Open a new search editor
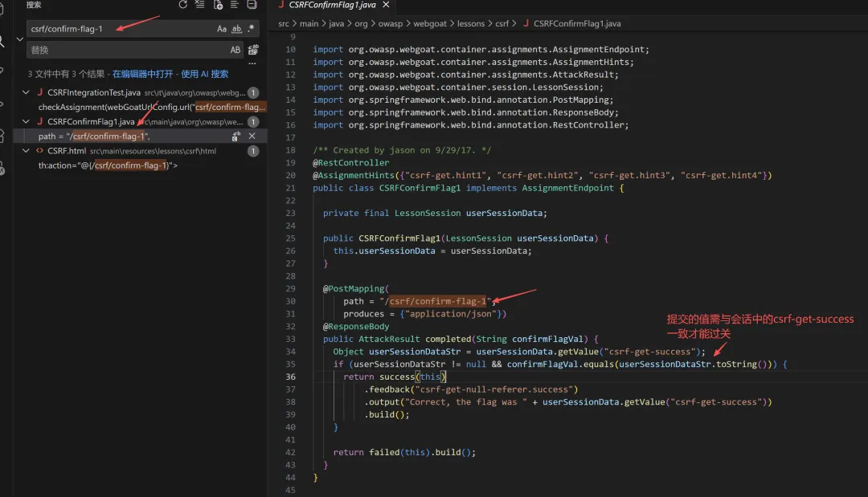 click(x=218, y=5)
